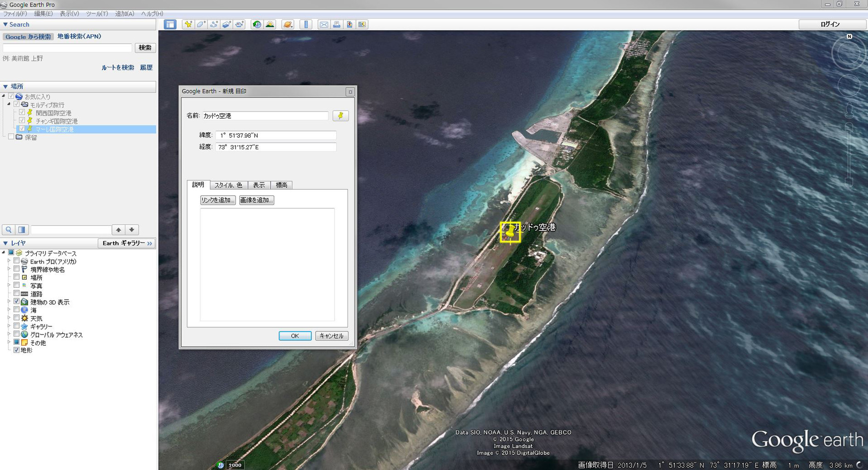This screenshot has width=868, height=470.
Task: Collapse the レイヤ panel
Action: [6, 243]
